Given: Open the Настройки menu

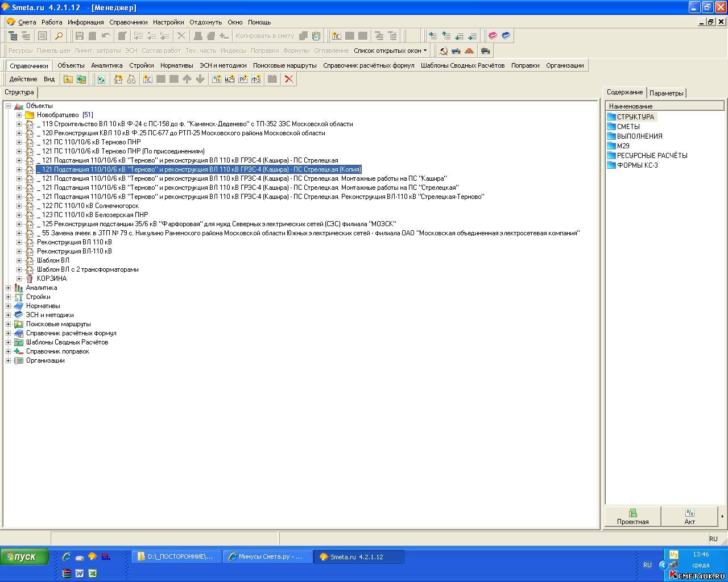Looking at the screenshot, I should point(168,22).
